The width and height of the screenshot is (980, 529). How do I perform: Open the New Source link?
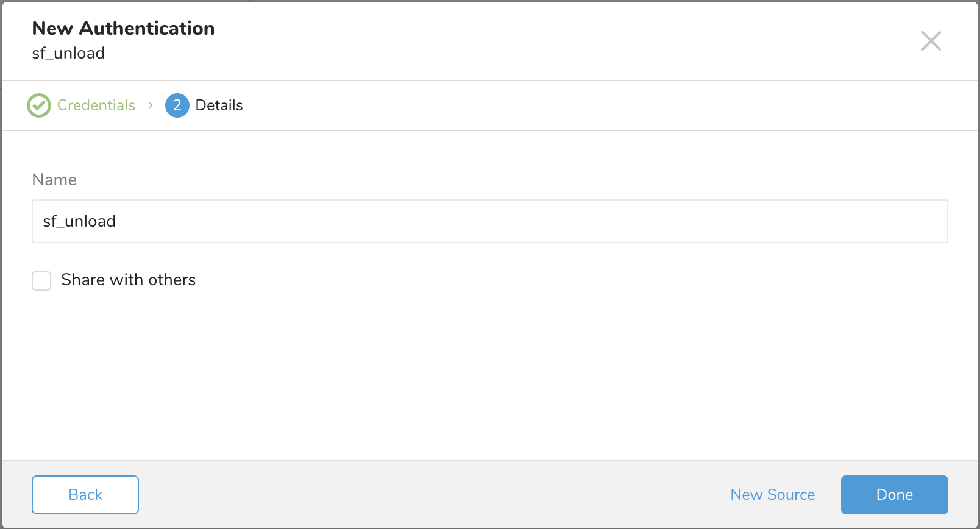coord(772,494)
